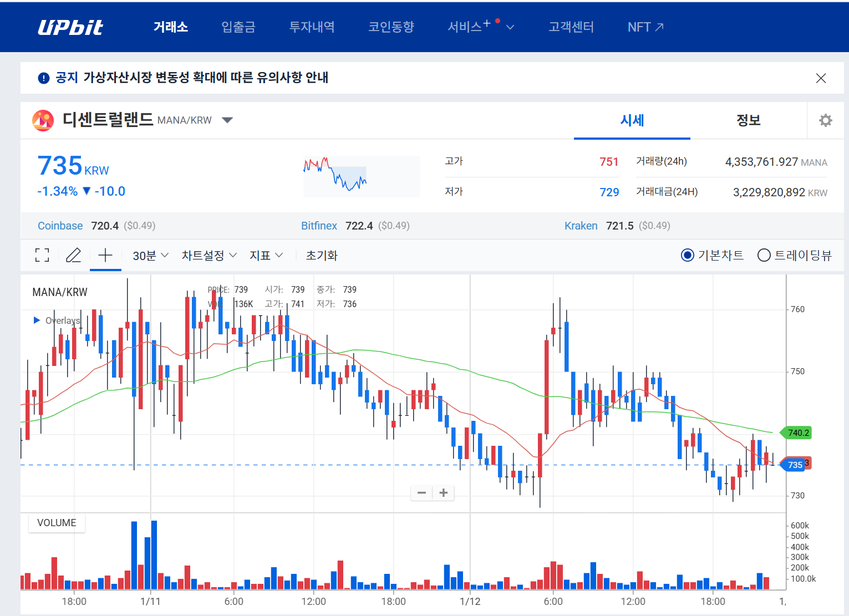The width and height of the screenshot is (849, 616).
Task: Expand the MANA/KRW market selector arrow
Action: tap(227, 120)
